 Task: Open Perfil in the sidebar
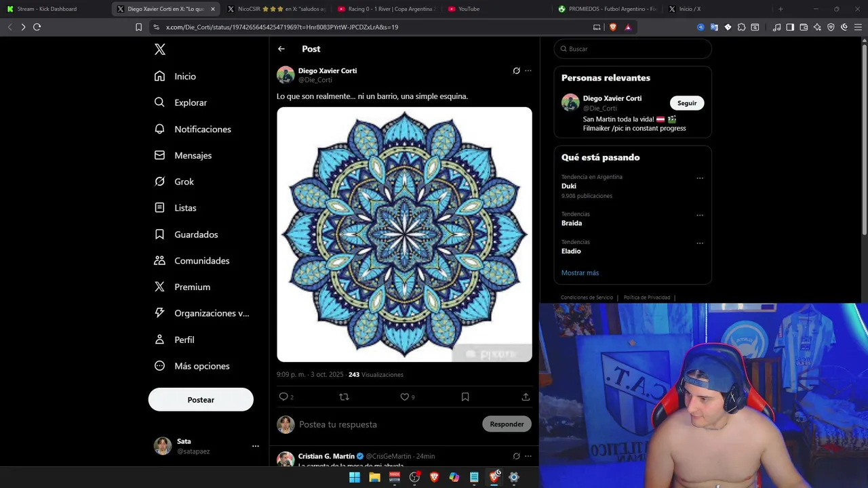click(x=174, y=340)
